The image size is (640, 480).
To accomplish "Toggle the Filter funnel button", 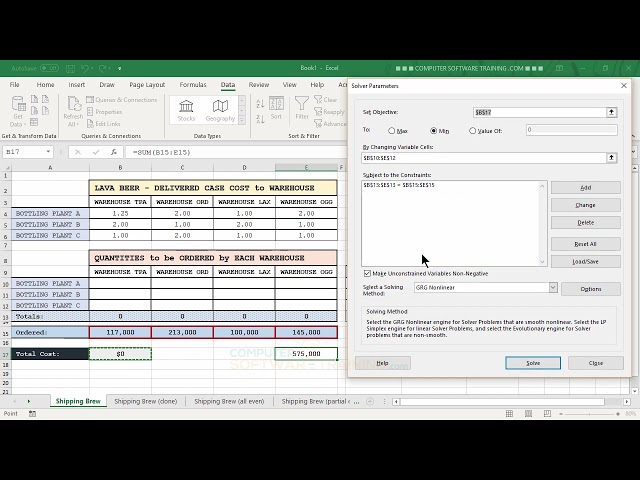I will [302, 108].
